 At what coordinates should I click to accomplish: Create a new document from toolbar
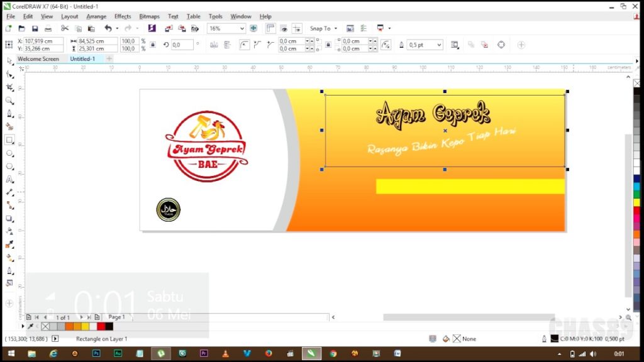(9, 28)
